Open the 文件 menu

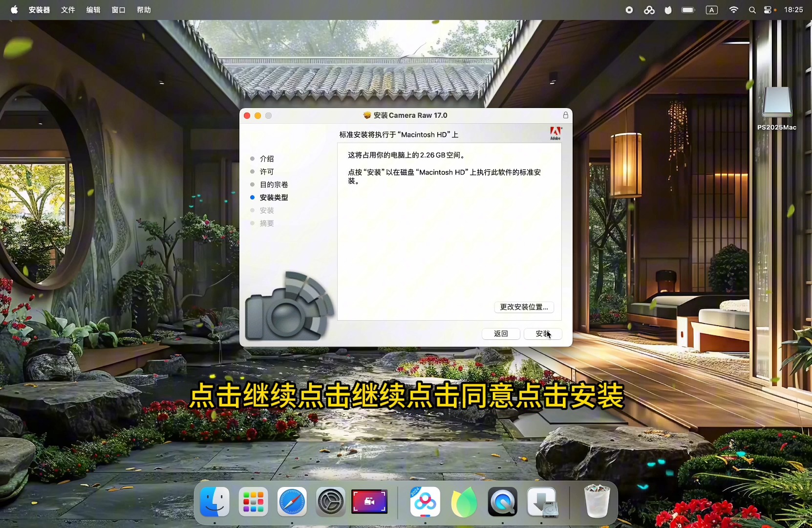click(x=68, y=10)
